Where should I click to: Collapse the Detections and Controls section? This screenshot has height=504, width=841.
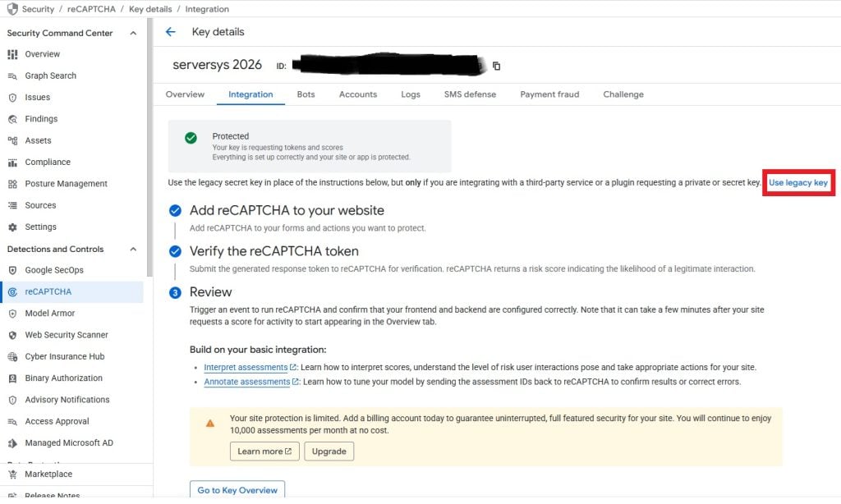click(x=133, y=250)
